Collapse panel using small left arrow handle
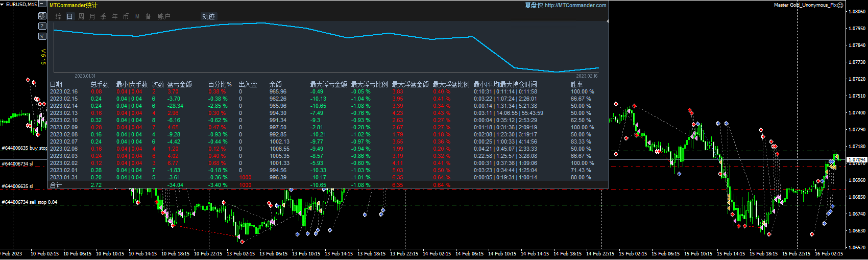The image size is (868, 260). (x=607, y=21)
